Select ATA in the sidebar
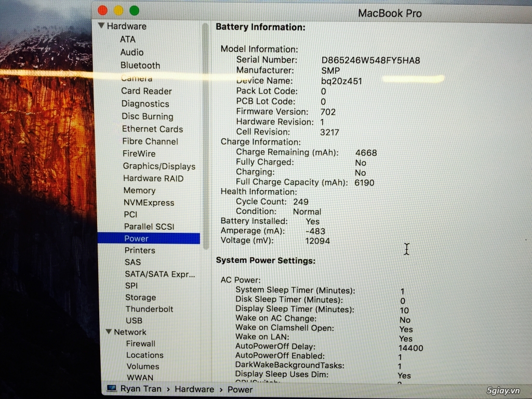The height and width of the screenshot is (399, 532). [128, 39]
